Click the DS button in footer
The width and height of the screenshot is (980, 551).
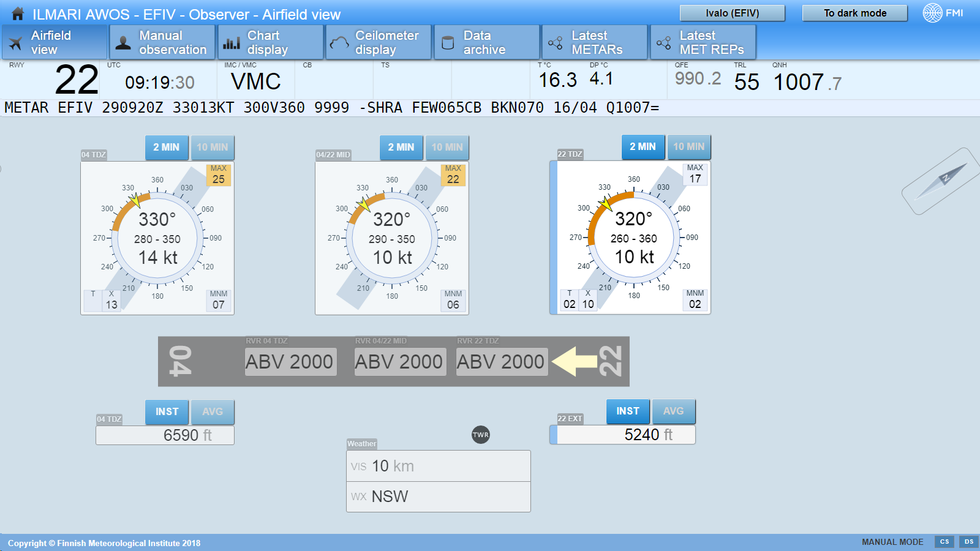click(x=968, y=542)
